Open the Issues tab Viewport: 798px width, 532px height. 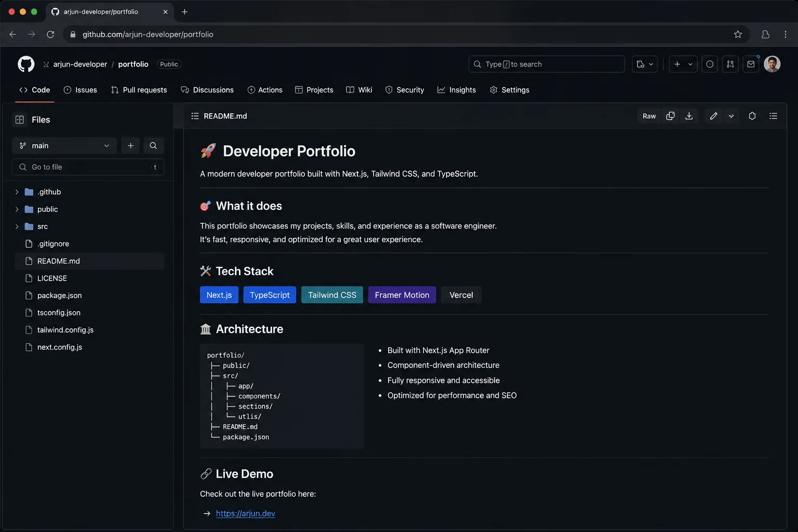point(80,90)
